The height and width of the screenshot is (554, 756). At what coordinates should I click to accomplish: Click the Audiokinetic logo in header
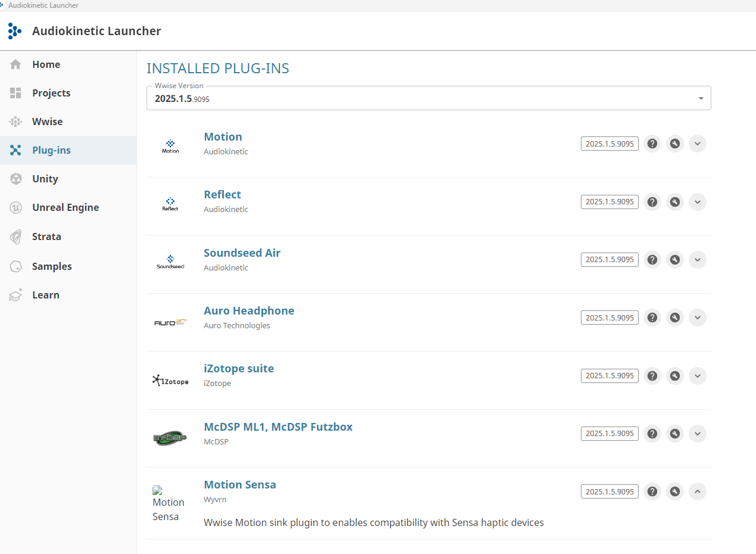pos(15,31)
